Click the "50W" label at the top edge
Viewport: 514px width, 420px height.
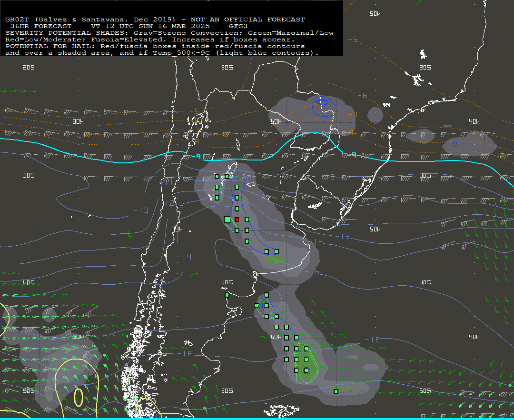pyautogui.click(x=376, y=14)
